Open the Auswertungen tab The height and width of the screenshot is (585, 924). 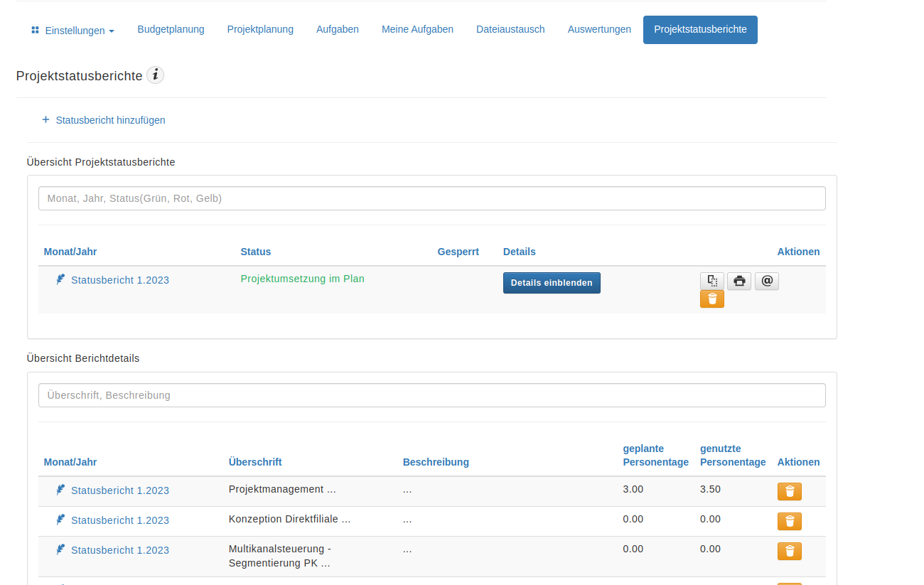[x=599, y=30]
